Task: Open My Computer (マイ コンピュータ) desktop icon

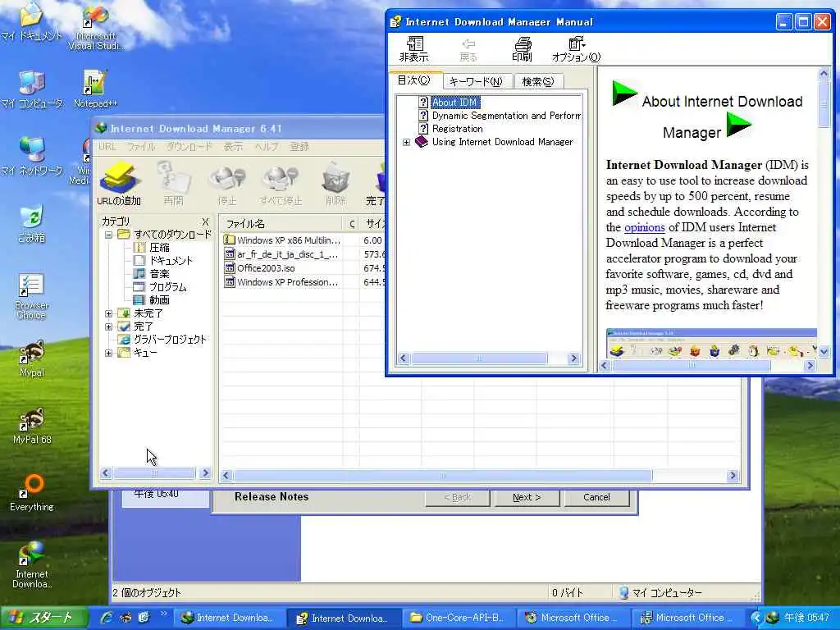Action: coord(32,89)
